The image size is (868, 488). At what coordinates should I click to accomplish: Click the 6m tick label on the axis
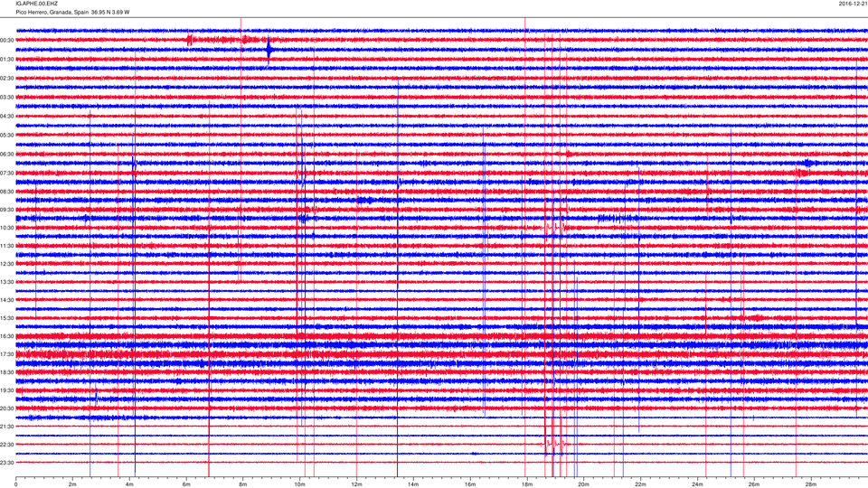point(186,484)
